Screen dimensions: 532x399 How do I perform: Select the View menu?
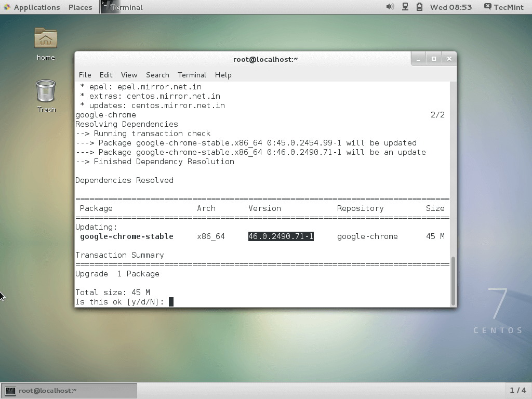(x=129, y=75)
